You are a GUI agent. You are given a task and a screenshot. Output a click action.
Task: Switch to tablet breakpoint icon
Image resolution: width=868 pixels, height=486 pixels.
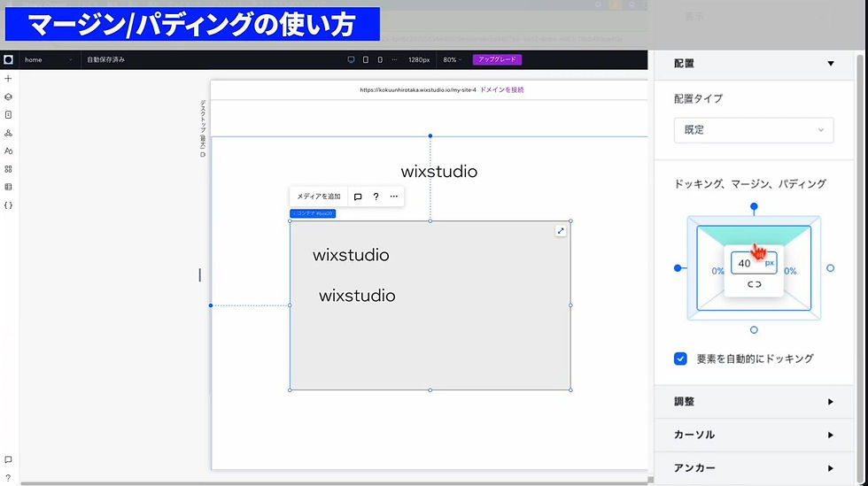tap(365, 60)
